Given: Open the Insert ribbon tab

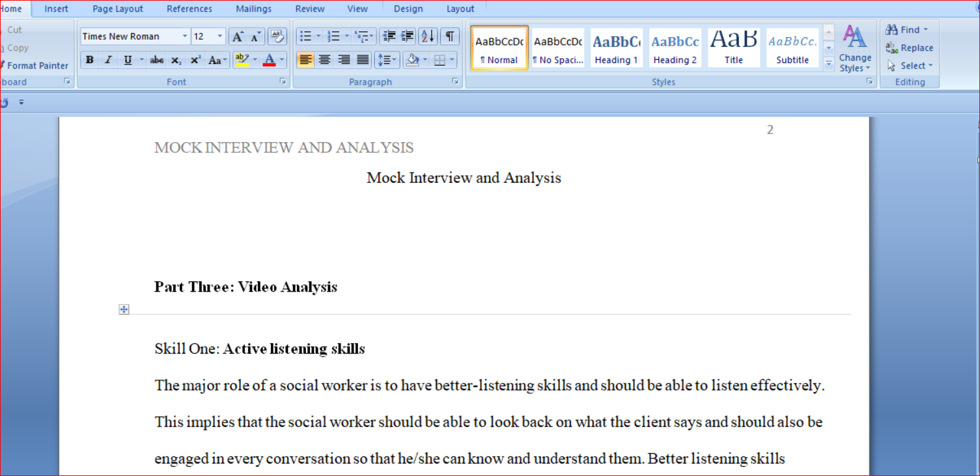Looking at the screenshot, I should click(56, 8).
